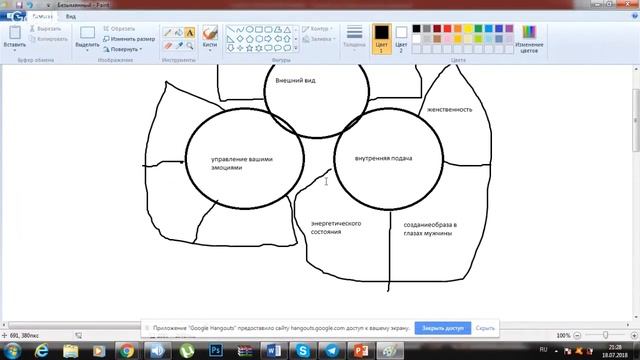Screen dimensions: 640x360
Task: Expand the shapes gallery
Action: click(296, 49)
